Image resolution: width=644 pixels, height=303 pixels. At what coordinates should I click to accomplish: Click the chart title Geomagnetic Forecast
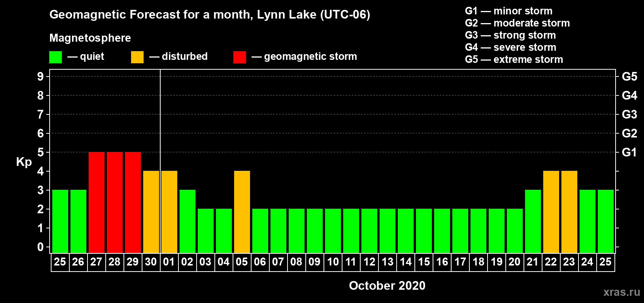point(209,15)
